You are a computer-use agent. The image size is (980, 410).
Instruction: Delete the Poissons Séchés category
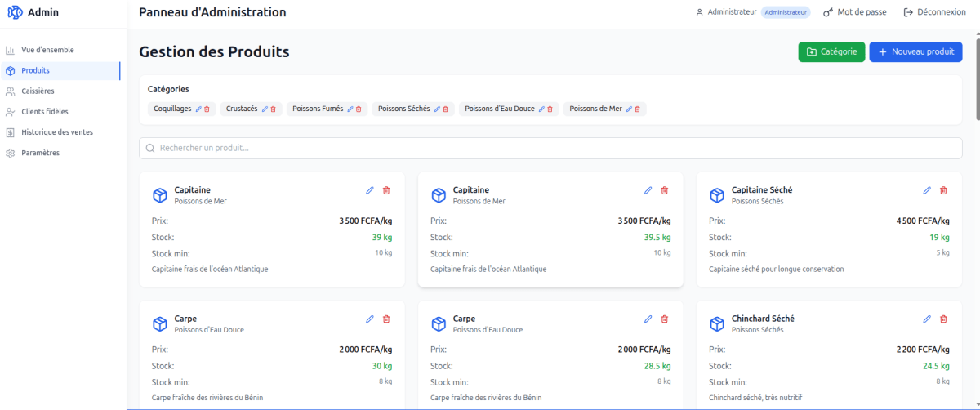445,109
